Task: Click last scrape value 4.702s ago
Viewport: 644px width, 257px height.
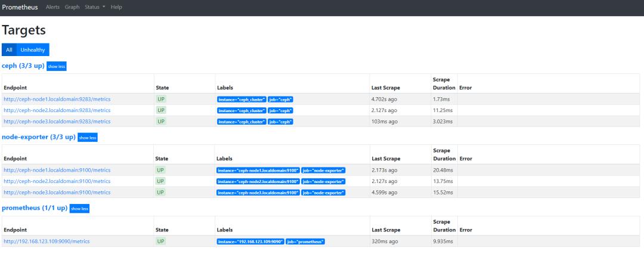Action: [385, 99]
